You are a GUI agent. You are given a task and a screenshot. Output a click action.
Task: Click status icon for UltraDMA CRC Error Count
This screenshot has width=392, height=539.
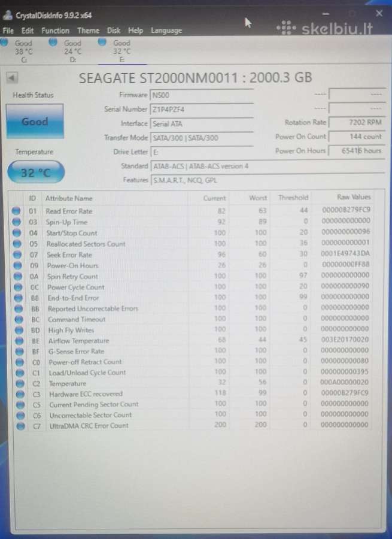point(21,426)
